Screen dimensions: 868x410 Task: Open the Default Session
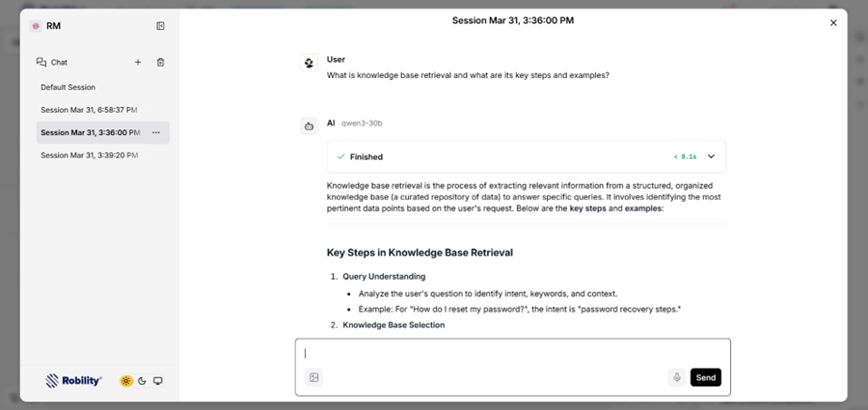click(x=68, y=88)
